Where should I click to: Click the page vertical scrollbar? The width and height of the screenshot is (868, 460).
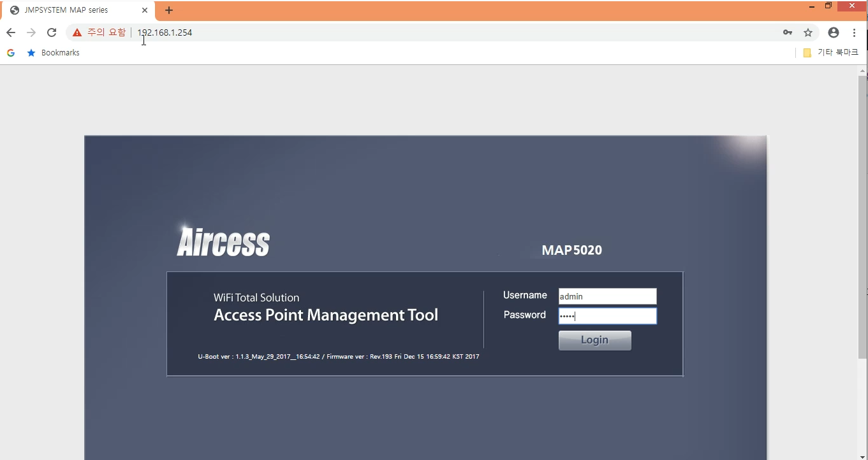(x=863, y=217)
